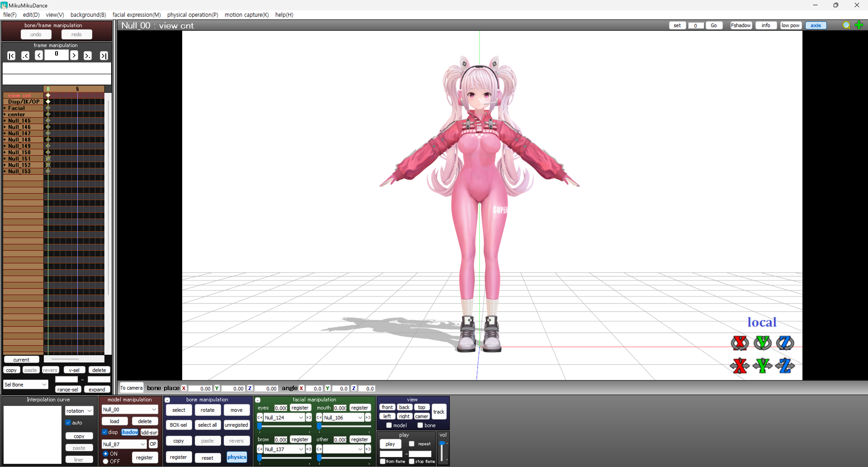
Task: Jump to the first frame
Action: coord(11,56)
